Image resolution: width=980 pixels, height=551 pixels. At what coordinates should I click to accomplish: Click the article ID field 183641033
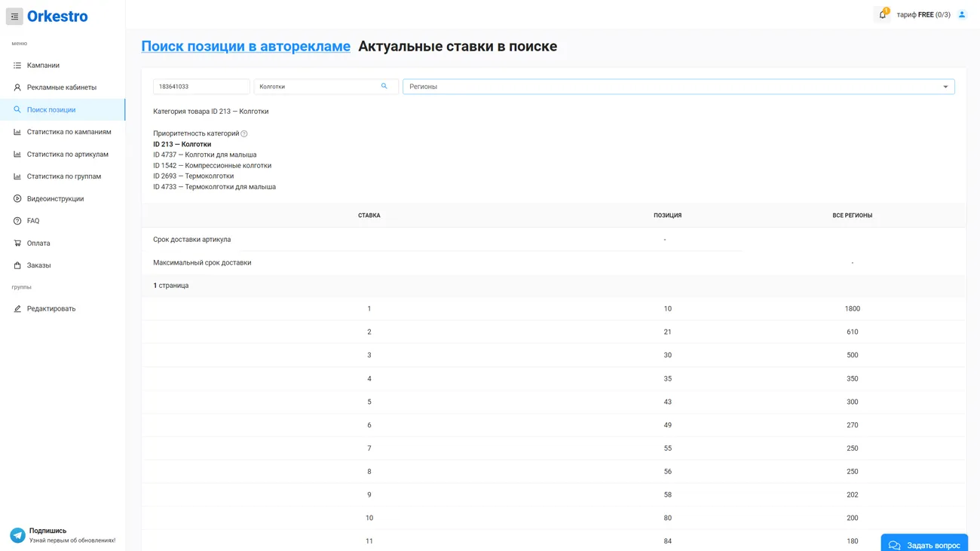[x=201, y=87]
